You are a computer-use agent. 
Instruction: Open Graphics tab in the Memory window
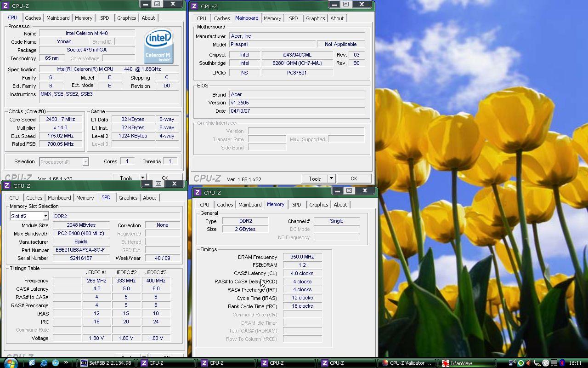click(x=318, y=205)
